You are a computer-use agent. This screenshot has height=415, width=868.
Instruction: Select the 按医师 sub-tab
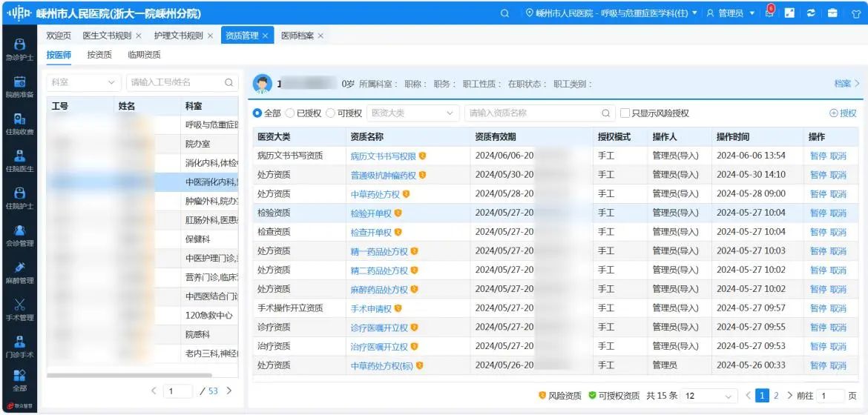59,55
